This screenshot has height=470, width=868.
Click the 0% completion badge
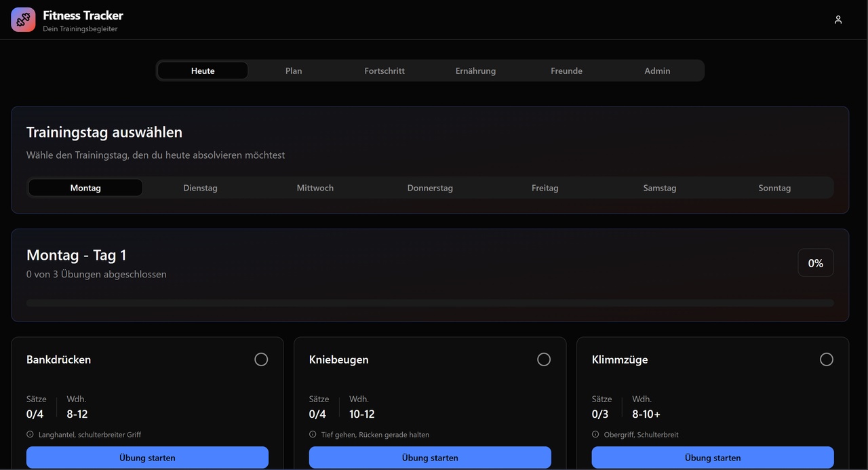tap(815, 263)
